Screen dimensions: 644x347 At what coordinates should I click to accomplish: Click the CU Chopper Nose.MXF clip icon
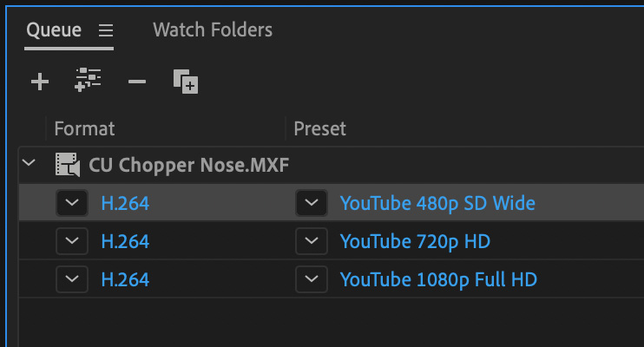[68, 165]
